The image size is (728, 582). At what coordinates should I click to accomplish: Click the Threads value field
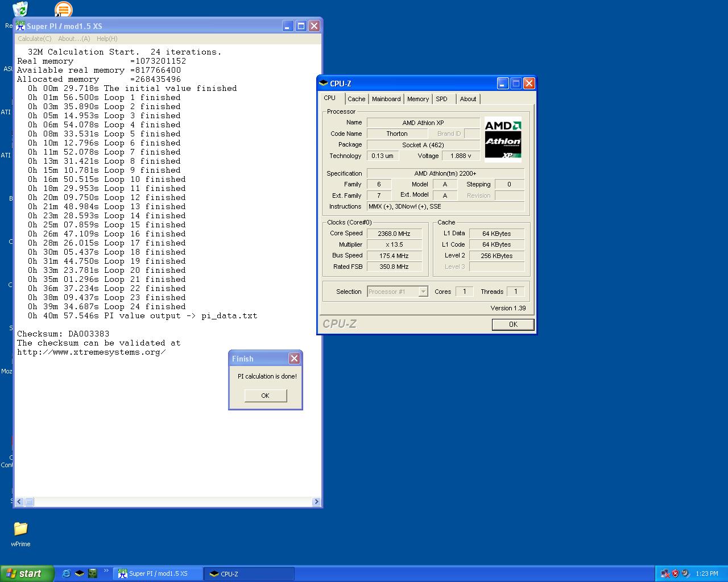pyautogui.click(x=515, y=292)
